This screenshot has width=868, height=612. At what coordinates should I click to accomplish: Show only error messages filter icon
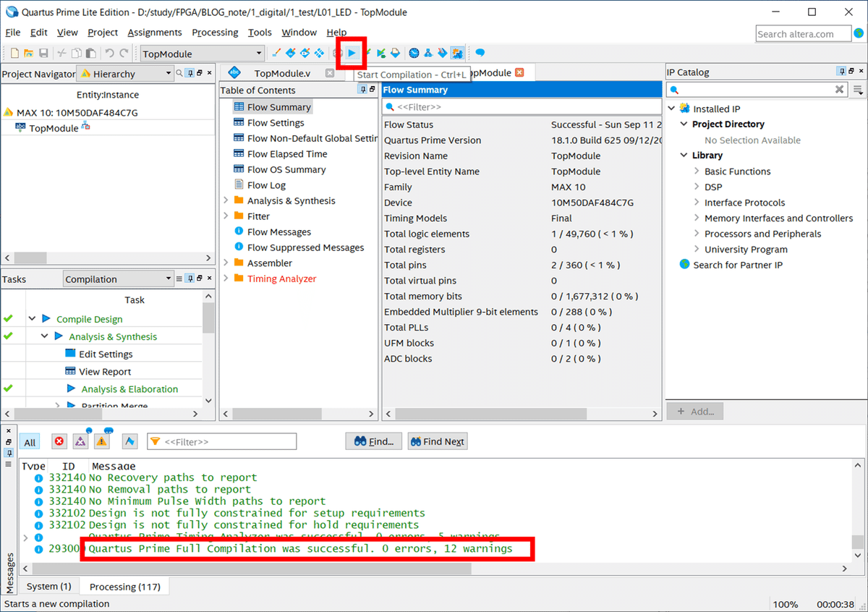click(x=59, y=441)
